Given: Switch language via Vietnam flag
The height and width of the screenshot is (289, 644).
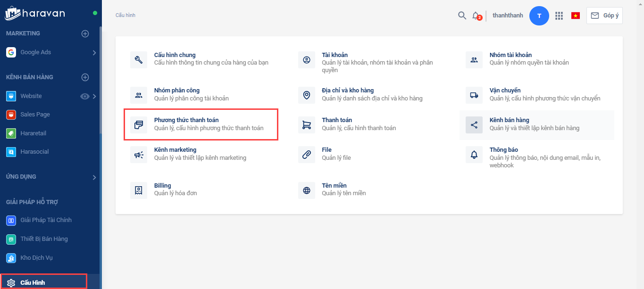Looking at the screenshot, I should point(576,16).
